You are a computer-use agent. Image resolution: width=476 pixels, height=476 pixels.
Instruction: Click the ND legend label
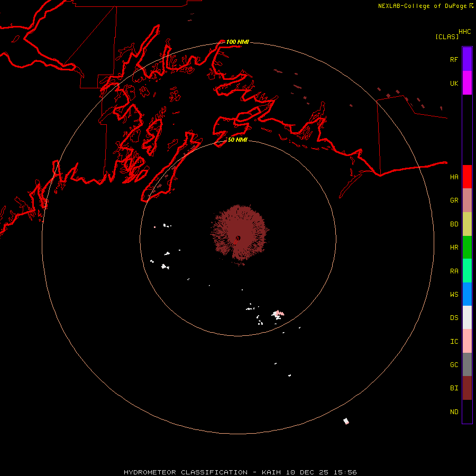pyautogui.click(x=454, y=412)
